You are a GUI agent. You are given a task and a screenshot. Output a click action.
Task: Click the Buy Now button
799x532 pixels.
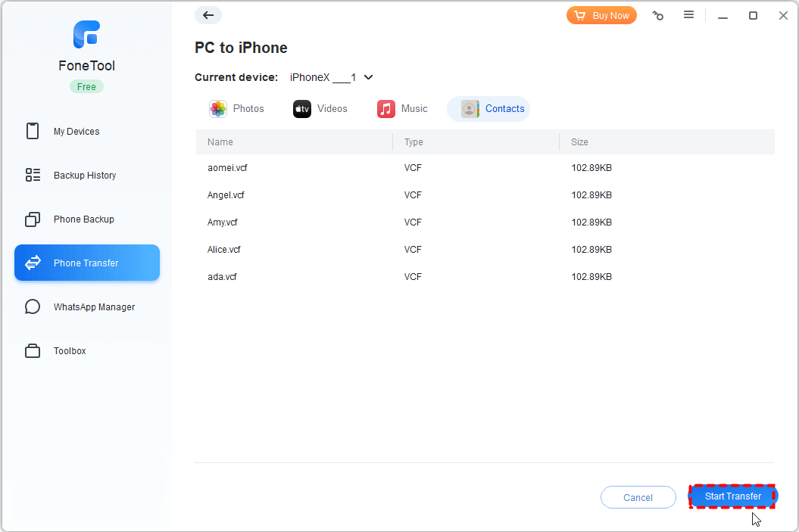601,16
